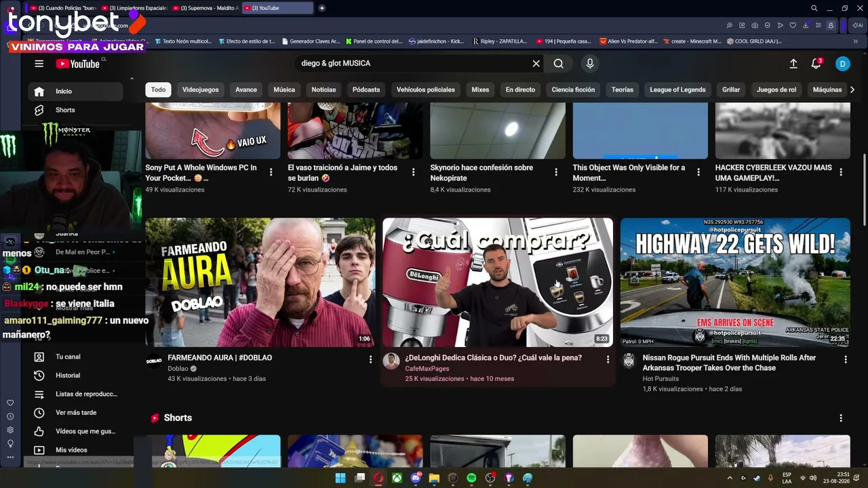868x488 pixels.
Task: Start voice search with microphone
Action: (590, 64)
